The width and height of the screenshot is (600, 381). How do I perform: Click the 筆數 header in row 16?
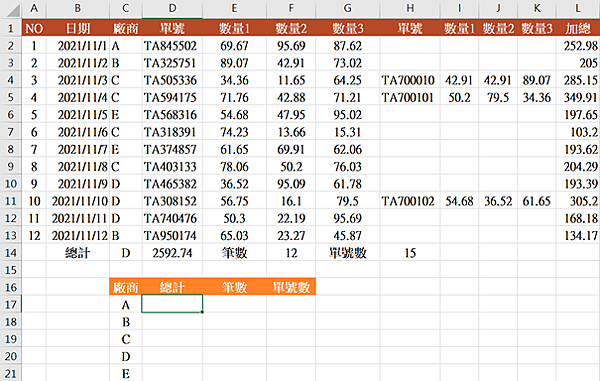[234, 287]
